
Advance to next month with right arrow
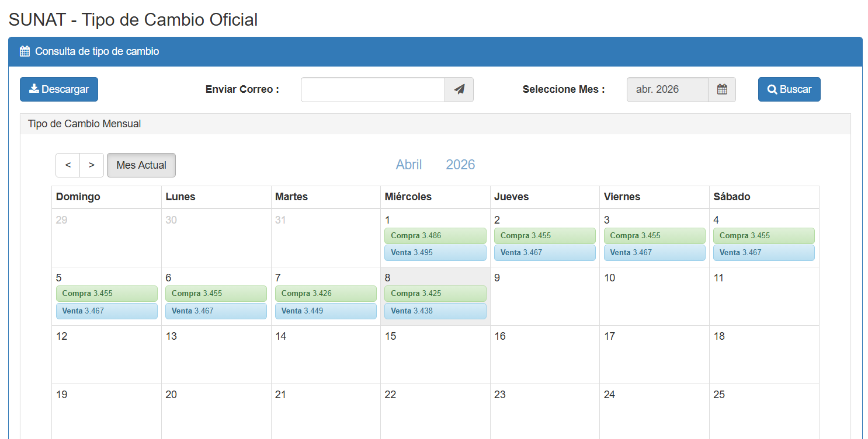92,165
